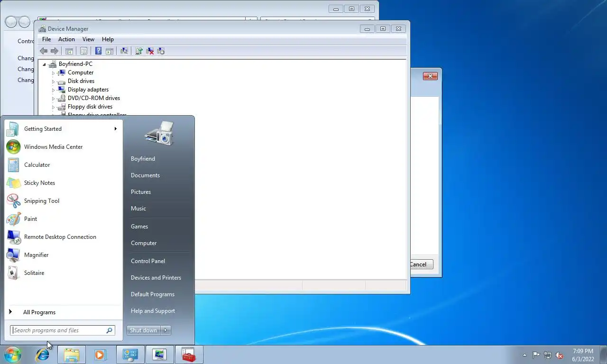Open Calculator from the Start menu
The image size is (607, 364).
(x=62, y=165)
